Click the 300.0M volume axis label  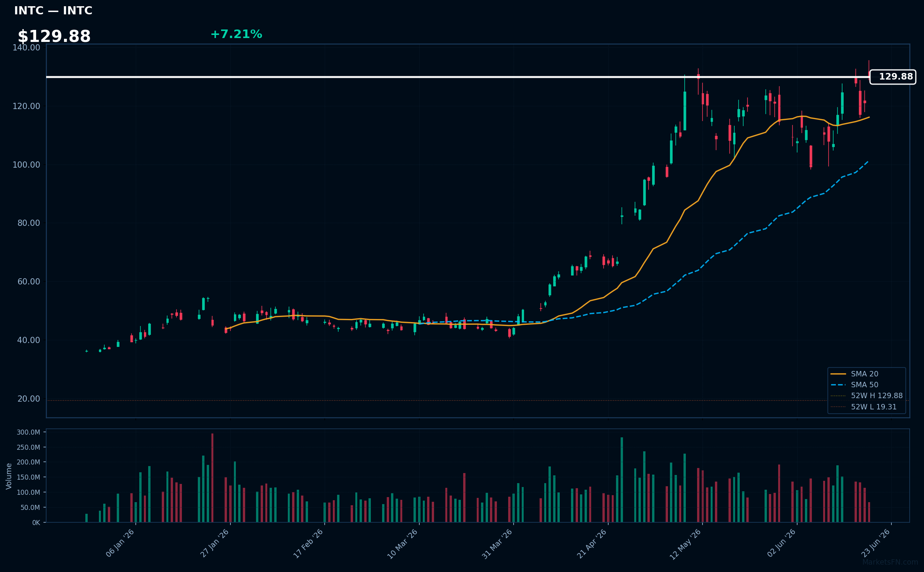point(28,432)
